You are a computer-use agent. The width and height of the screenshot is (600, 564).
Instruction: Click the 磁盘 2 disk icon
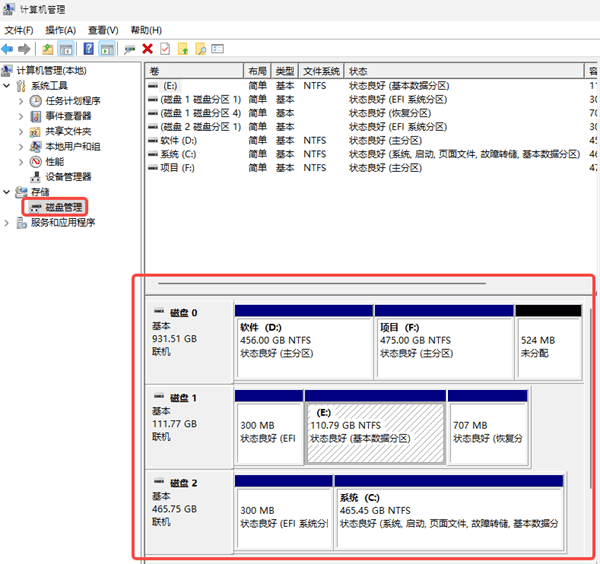pyautogui.click(x=159, y=481)
